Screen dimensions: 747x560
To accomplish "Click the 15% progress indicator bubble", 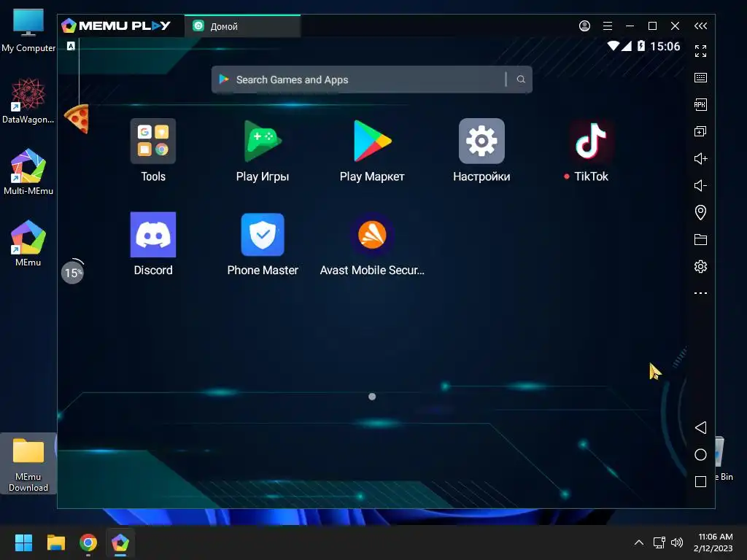I will point(72,272).
